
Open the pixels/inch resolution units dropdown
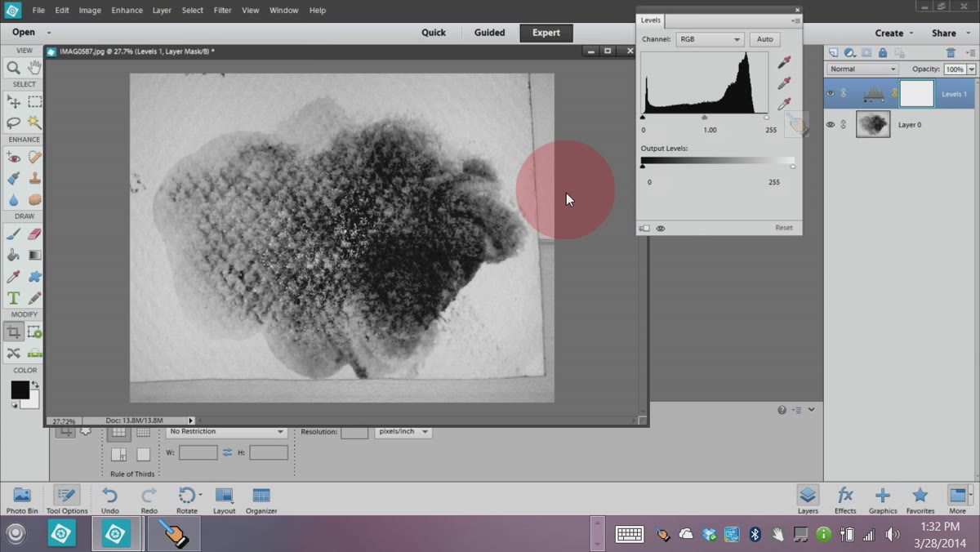[403, 431]
